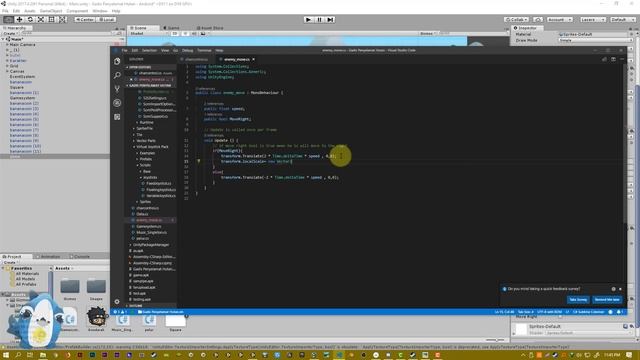
Task: Select Unity Rect tool in toolbar
Action: 51,19
